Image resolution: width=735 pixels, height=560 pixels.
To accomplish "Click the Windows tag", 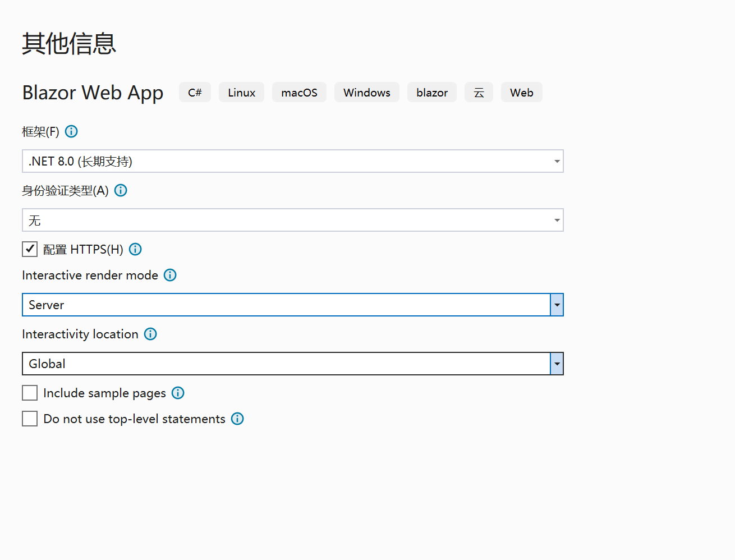I will [367, 93].
